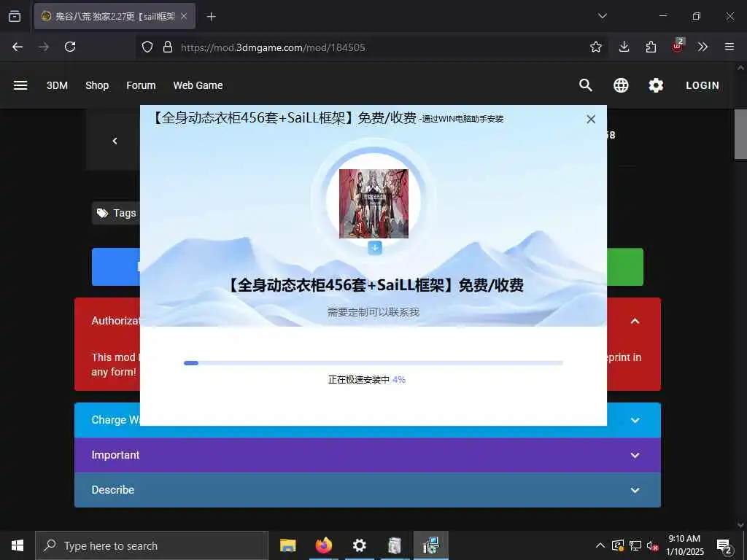
Task: Click the previous arrow on the page
Action: pyautogui.click(x=115, y=141)
